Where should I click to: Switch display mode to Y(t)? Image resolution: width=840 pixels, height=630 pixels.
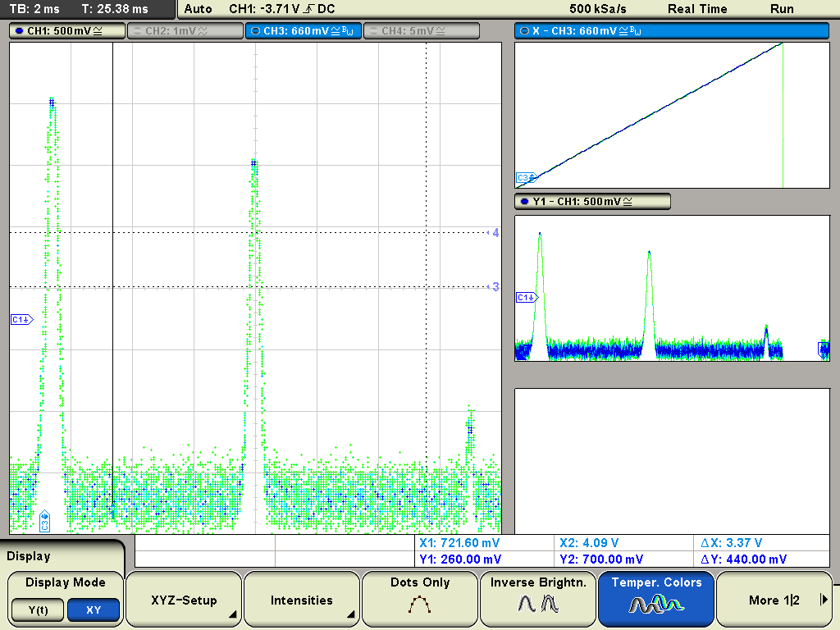point(38,610)
